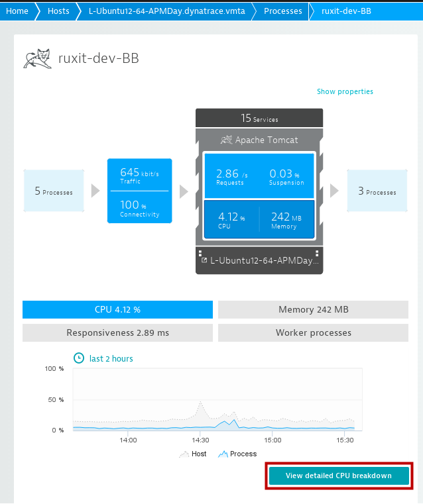Open Hosts breadcrumb

click(x=58, y=11)
